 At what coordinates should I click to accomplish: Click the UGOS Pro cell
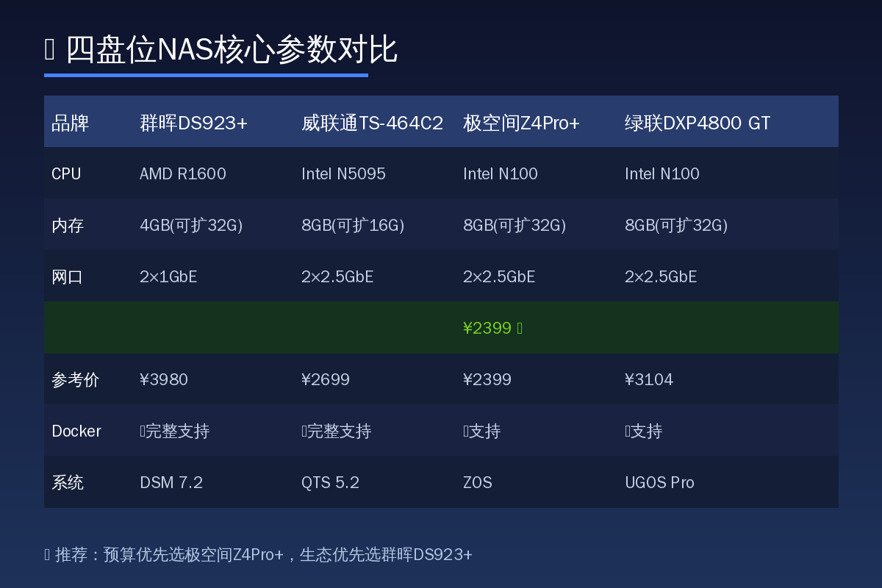(x=659, y=483)
